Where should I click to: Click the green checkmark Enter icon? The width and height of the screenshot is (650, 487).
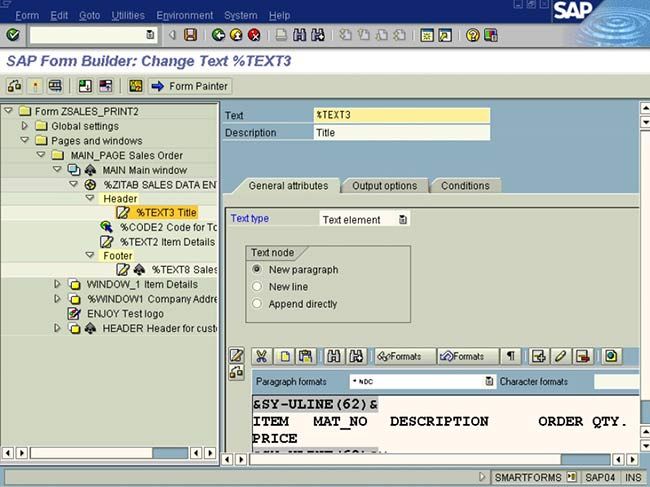12,35
